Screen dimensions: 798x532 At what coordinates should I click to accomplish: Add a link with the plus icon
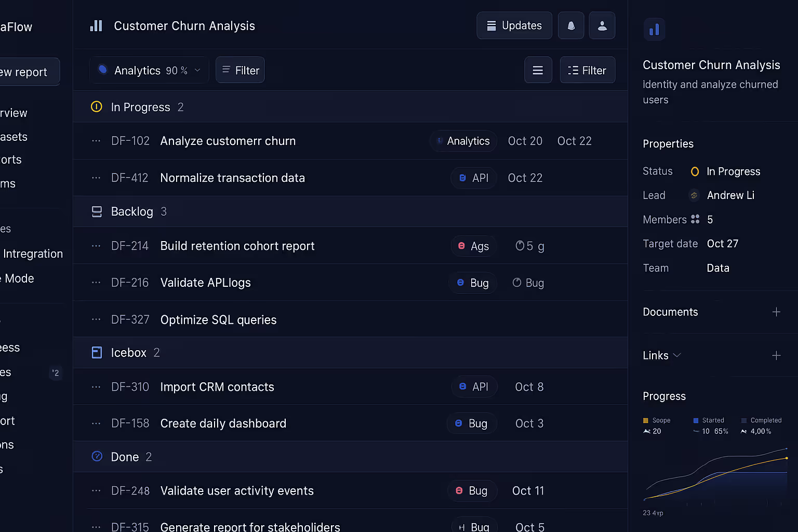click(776, 355)
